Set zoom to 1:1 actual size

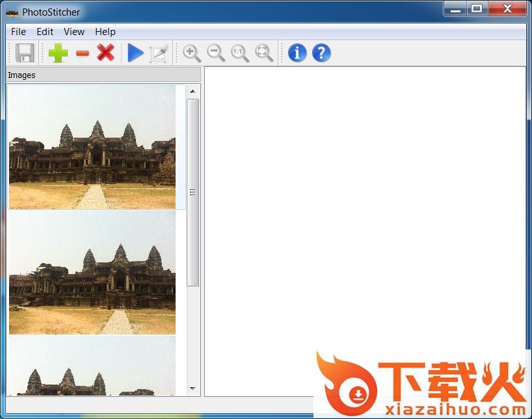point(240,53)
